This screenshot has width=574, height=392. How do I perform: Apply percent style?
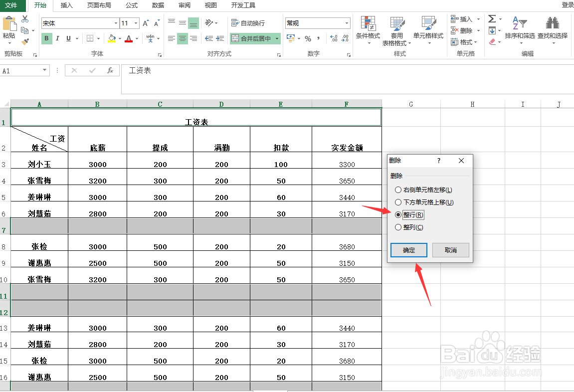tap(308, 38)
